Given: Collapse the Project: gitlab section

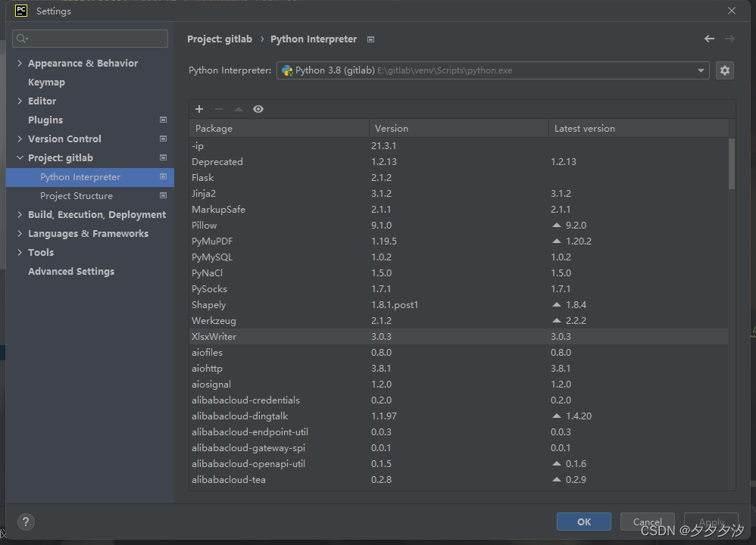Looking at the screenshot, I should click(20, 157).
